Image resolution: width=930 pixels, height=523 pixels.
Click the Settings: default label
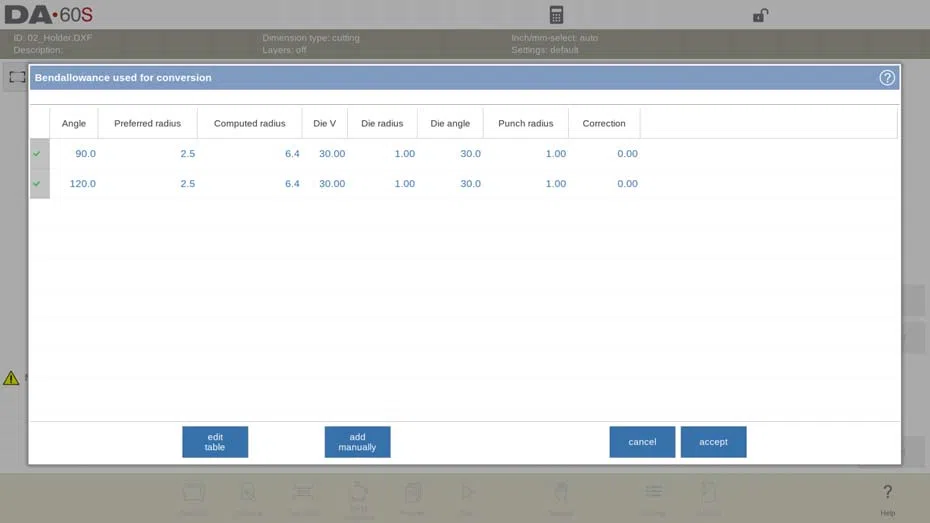(544, 50)
